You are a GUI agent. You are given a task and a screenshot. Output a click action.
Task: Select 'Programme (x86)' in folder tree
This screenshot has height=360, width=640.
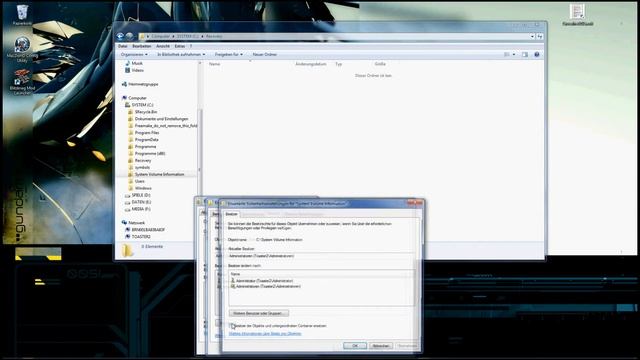click(x=150, y=153)
